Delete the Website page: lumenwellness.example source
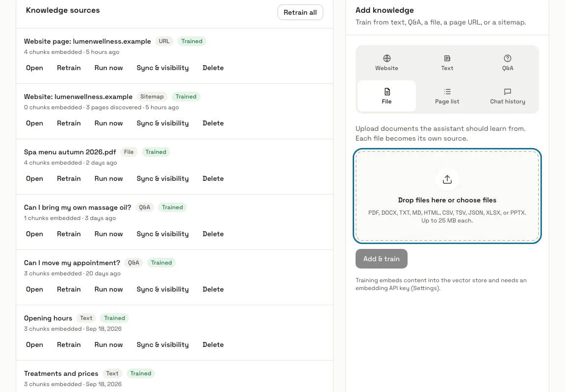This screenshot has height=392, width=565. (213, 68)
